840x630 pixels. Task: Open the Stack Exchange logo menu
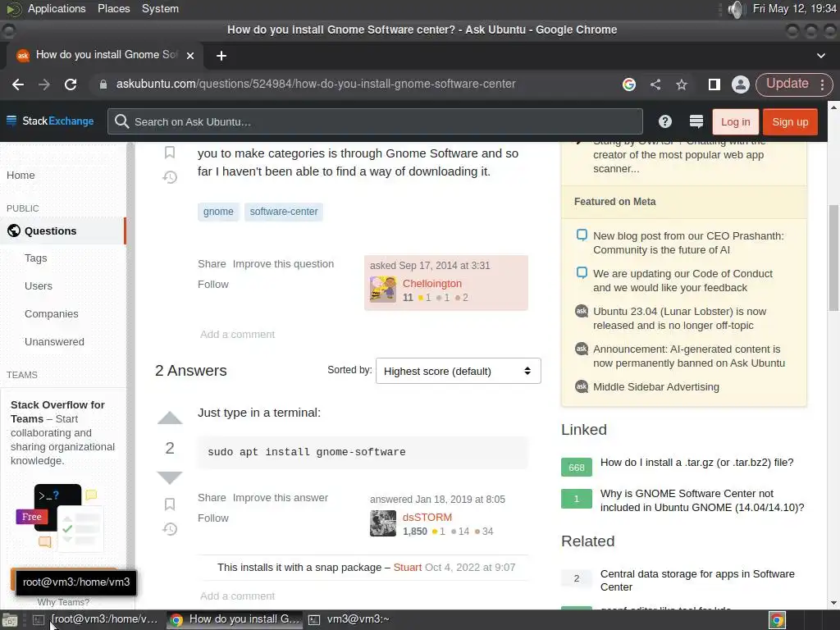coord(50,121)
